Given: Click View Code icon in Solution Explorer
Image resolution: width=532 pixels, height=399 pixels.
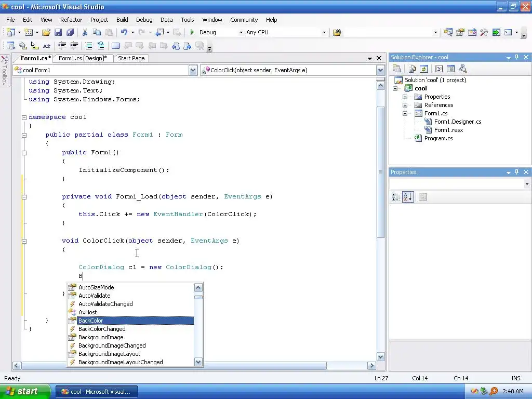Looking at the screenshot, I should pos(438,69).
